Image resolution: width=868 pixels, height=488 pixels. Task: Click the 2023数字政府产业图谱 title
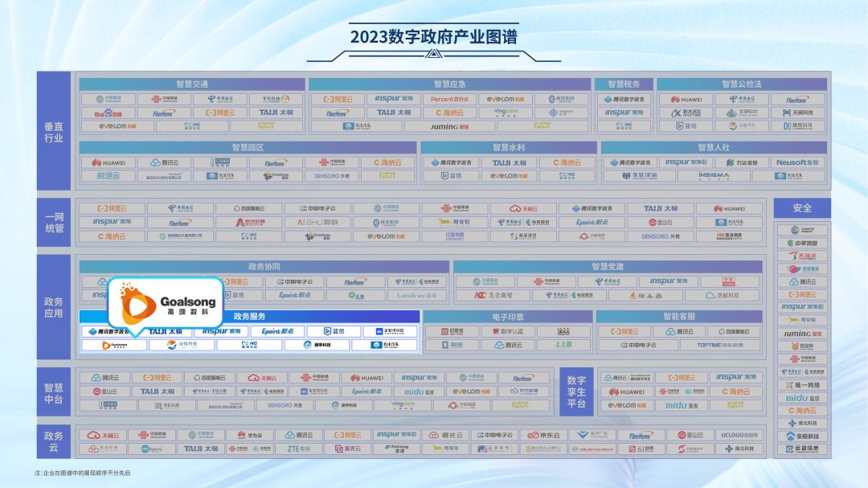click(x=433, y=36)
